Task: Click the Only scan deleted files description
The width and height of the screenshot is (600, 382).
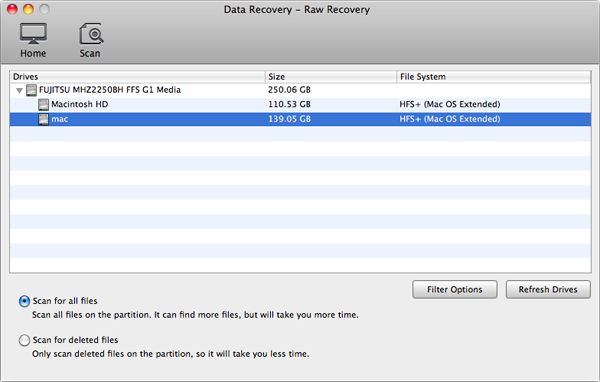Action: click(171, 354)
